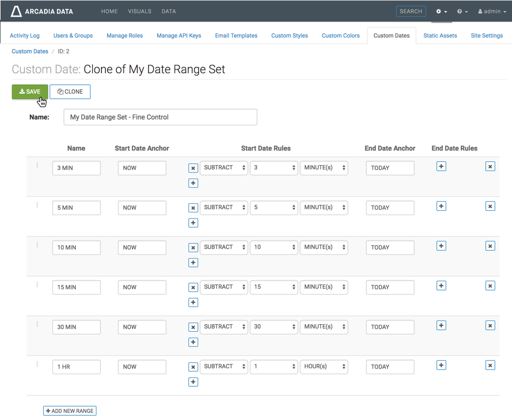Open the admin user menu

click(492, 11)
